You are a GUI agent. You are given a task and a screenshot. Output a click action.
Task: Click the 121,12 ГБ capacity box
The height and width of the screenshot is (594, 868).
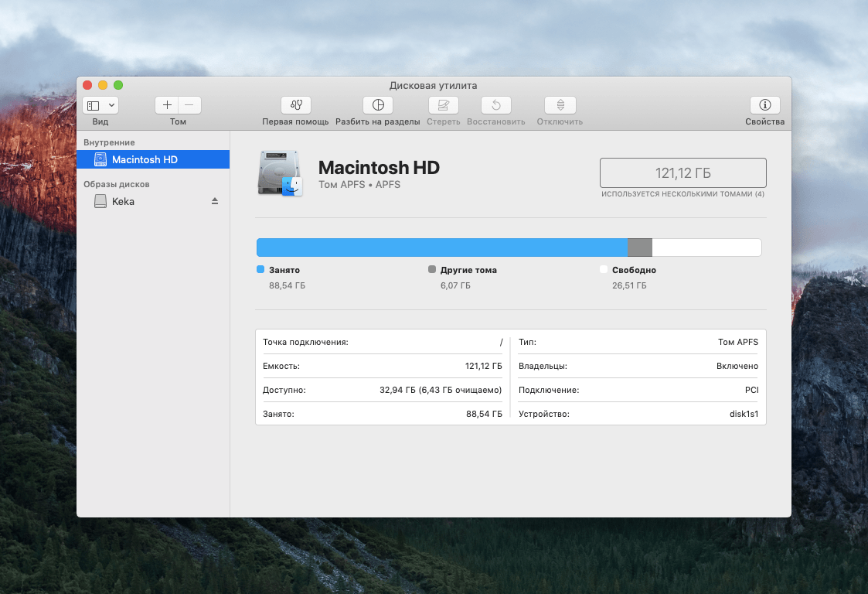pos(683,173)
